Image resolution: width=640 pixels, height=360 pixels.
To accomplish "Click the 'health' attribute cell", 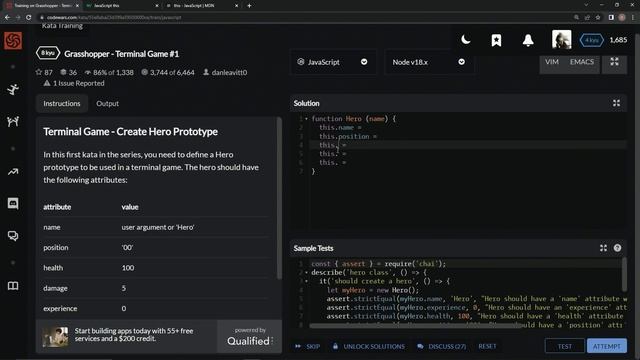I will pos(53,268).
